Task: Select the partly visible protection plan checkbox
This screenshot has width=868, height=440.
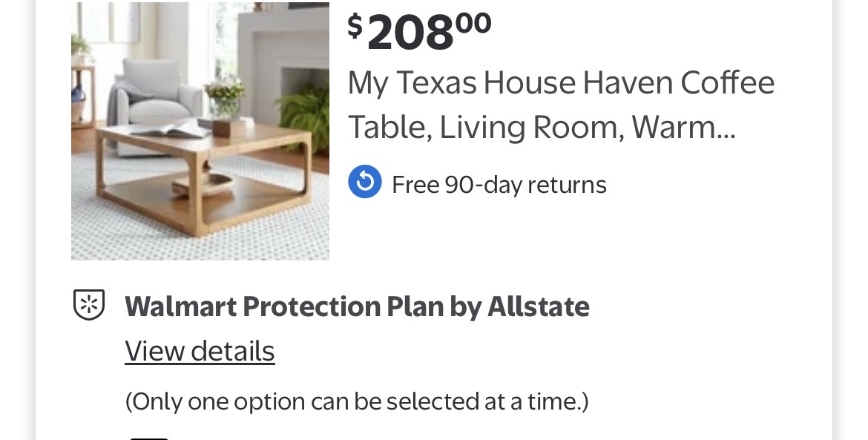Action: coord(148,436)
